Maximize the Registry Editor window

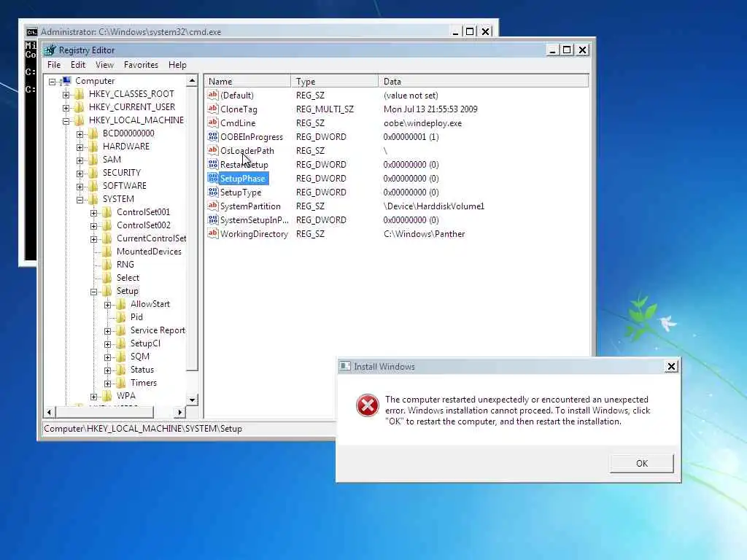566,50
